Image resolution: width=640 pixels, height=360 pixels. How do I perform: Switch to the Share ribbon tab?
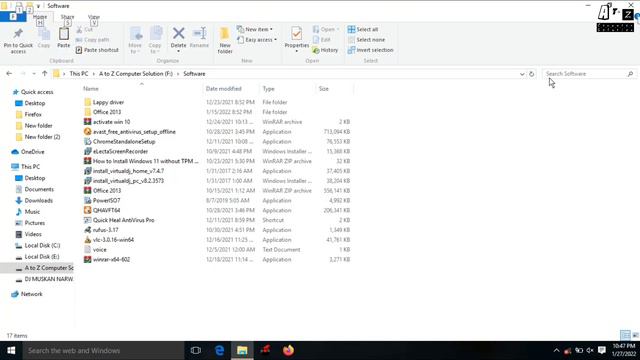pyautogui.click(x=67, y=17)
